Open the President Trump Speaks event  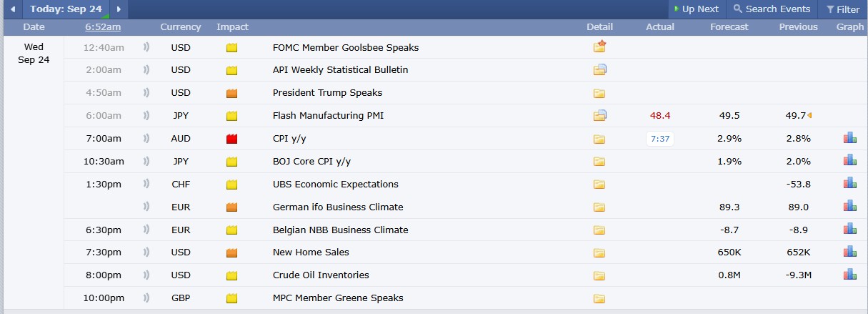pyautogui.click(x=327, y=92)
